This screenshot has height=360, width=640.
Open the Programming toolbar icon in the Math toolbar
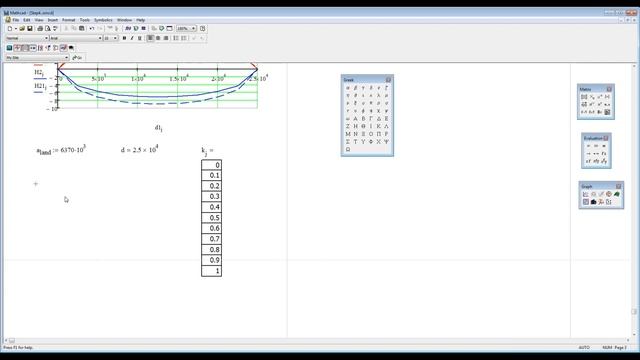[x=56, y=48]
